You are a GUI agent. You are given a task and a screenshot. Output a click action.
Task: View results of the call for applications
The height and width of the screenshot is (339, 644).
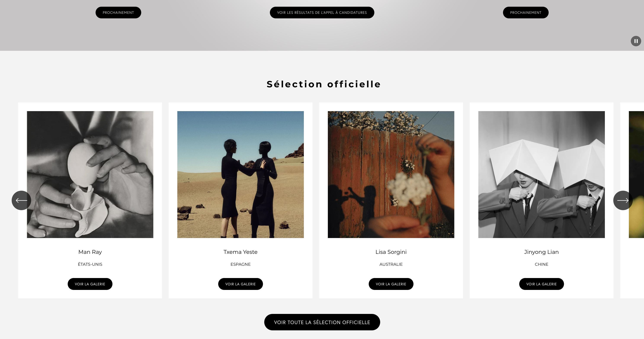pyautogui.click(x=322, y=13)
